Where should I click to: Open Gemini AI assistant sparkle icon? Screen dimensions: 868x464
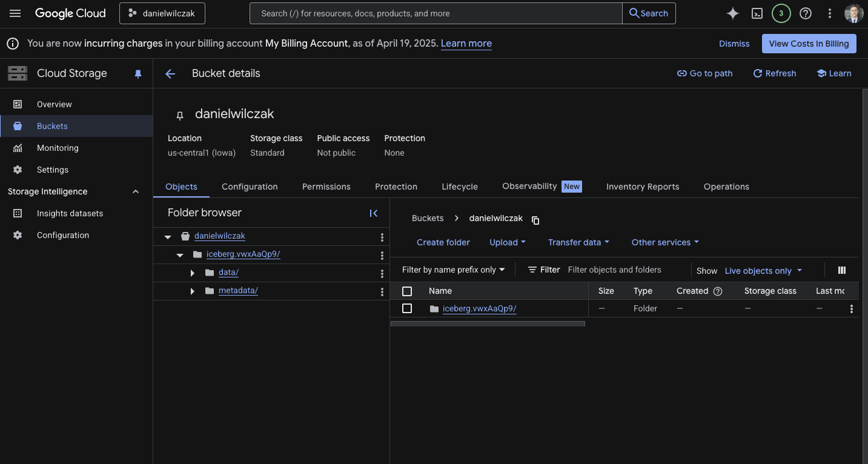733,13
